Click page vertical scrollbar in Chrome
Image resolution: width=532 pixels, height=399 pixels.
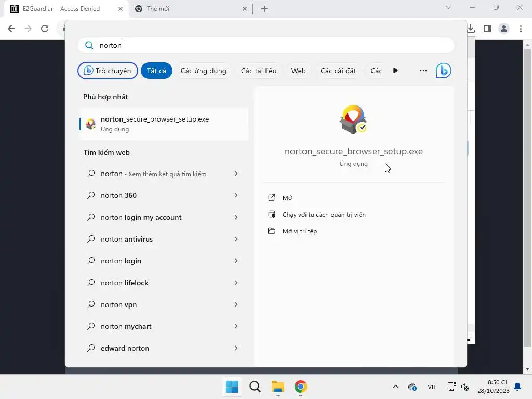click(x=527, y=198)
